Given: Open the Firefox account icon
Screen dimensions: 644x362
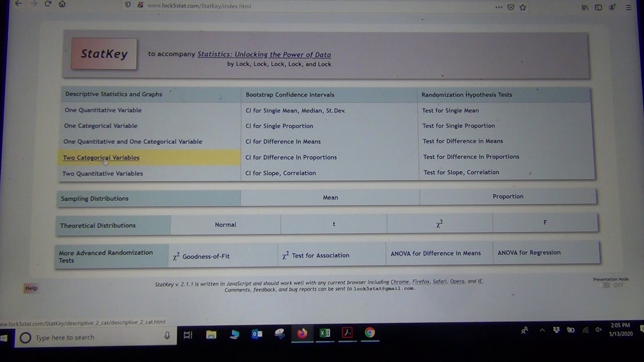Looking at the screenshot, I should coord(612,8).
